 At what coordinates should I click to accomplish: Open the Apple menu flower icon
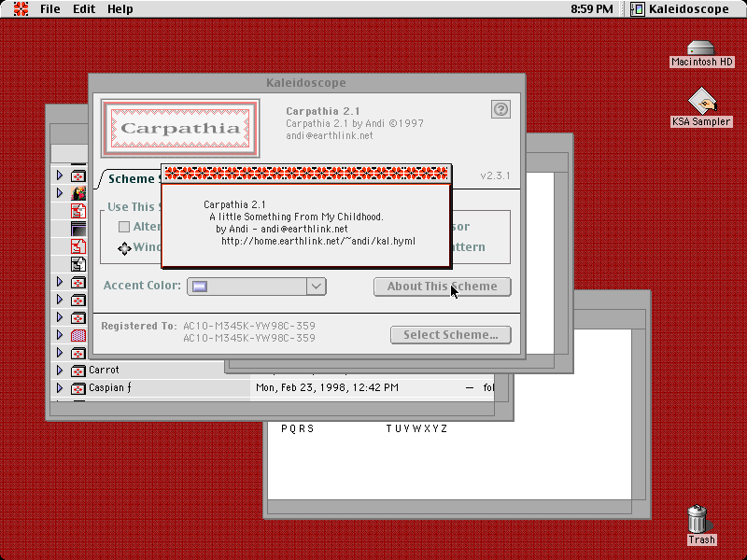click(21, 8)
